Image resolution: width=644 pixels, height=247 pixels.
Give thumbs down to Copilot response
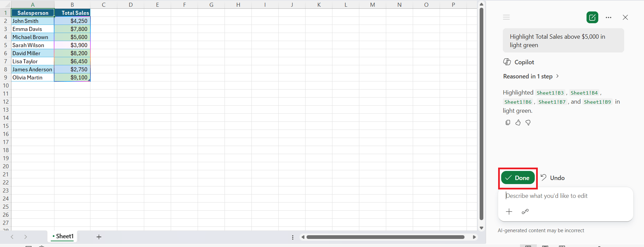click(528, 122)
